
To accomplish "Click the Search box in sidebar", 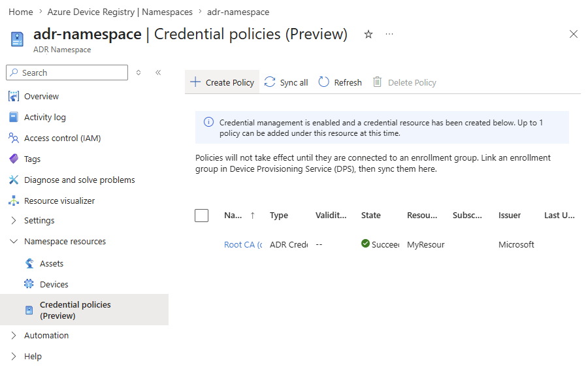I will [67, 73].
